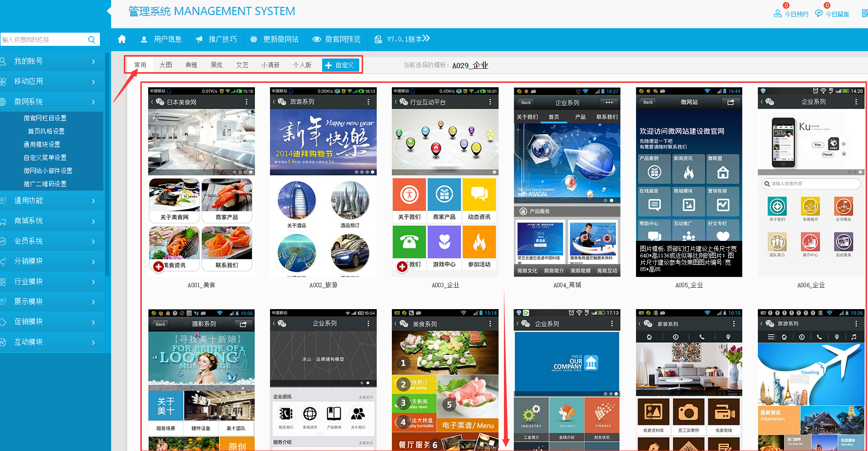Open 微官网栏目设置 submenu item

point(45,118)
